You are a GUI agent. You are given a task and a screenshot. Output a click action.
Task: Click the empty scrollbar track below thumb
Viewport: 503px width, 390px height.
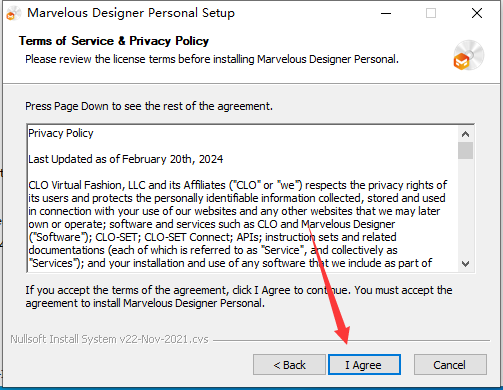coord(465,208)
